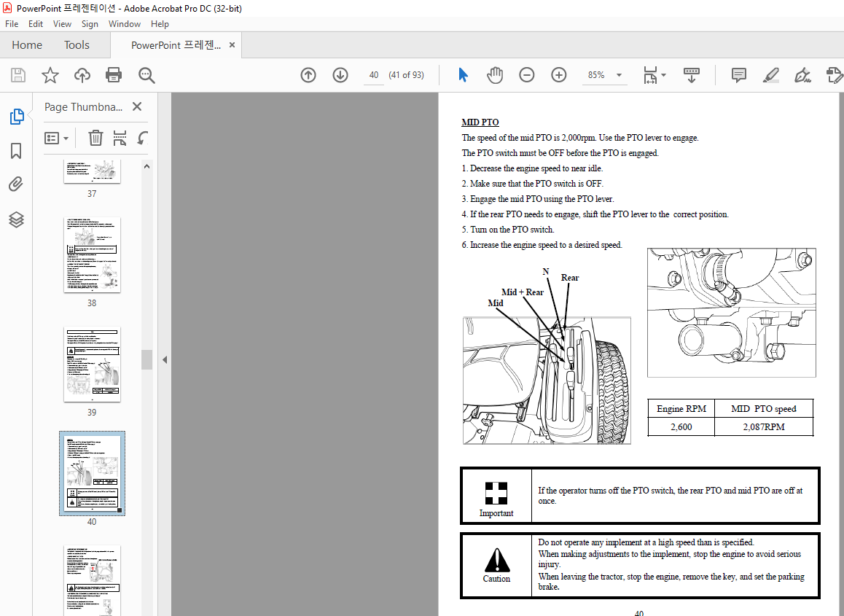Viewport: 844px width, 616px height.
Task: Click the 2,600 table cell
Action: pos(681,427)
